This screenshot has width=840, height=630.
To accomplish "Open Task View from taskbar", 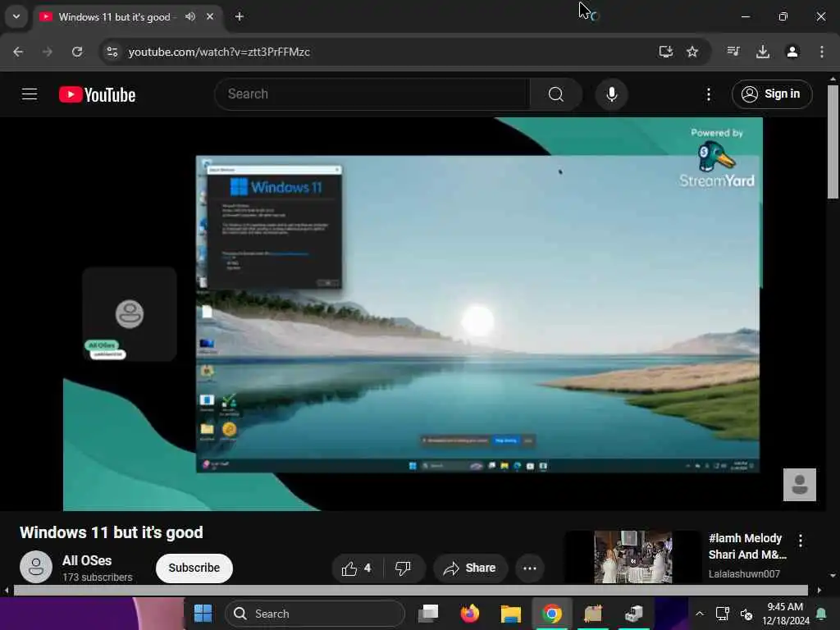I will coord(428,614).
